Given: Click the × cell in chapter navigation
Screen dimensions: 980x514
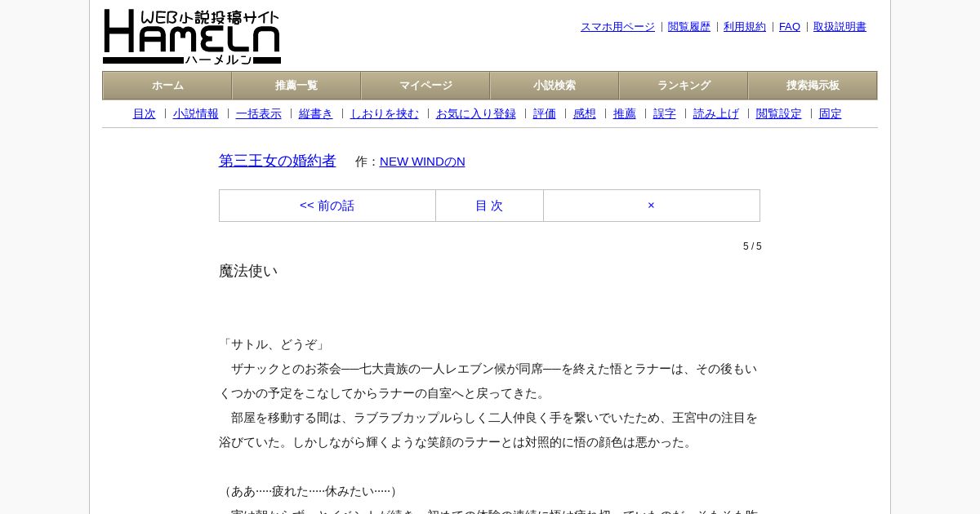Looking at the screenshot, I should point(651,206).
